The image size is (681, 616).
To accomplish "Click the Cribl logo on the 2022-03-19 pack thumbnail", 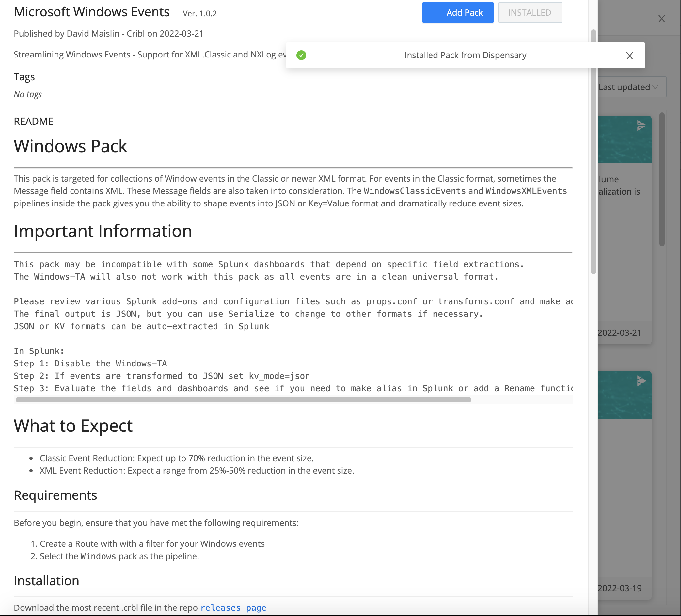I will click(x=641, y=381).
